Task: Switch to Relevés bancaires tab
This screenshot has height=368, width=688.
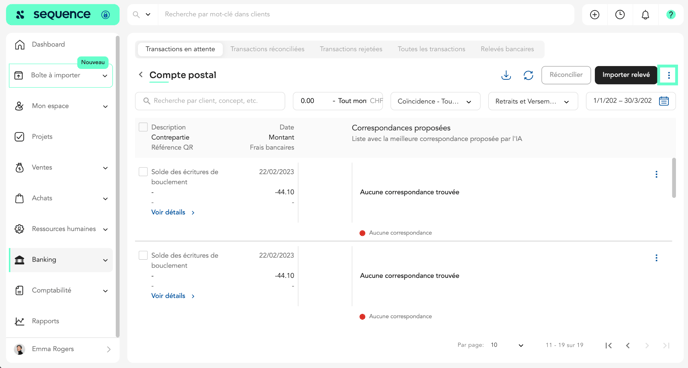Action: coord(507,49)
